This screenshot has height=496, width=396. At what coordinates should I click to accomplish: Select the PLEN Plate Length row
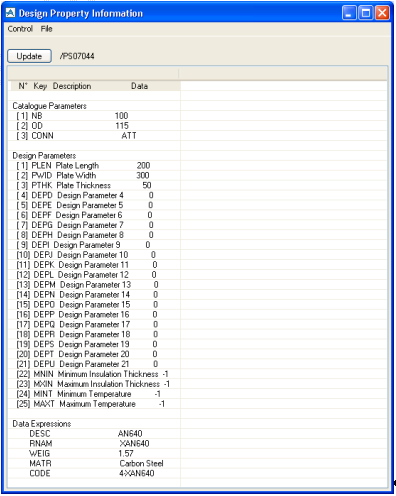[94, 166]
